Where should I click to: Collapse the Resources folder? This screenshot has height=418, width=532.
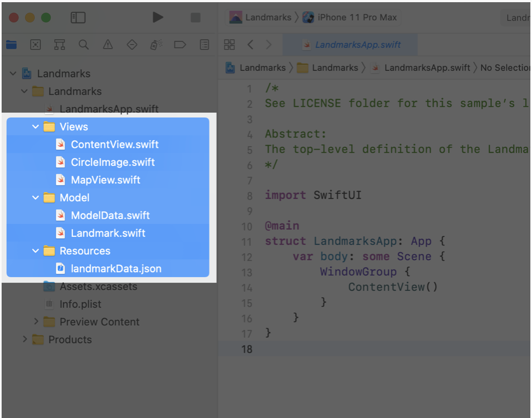coord(35,251)
